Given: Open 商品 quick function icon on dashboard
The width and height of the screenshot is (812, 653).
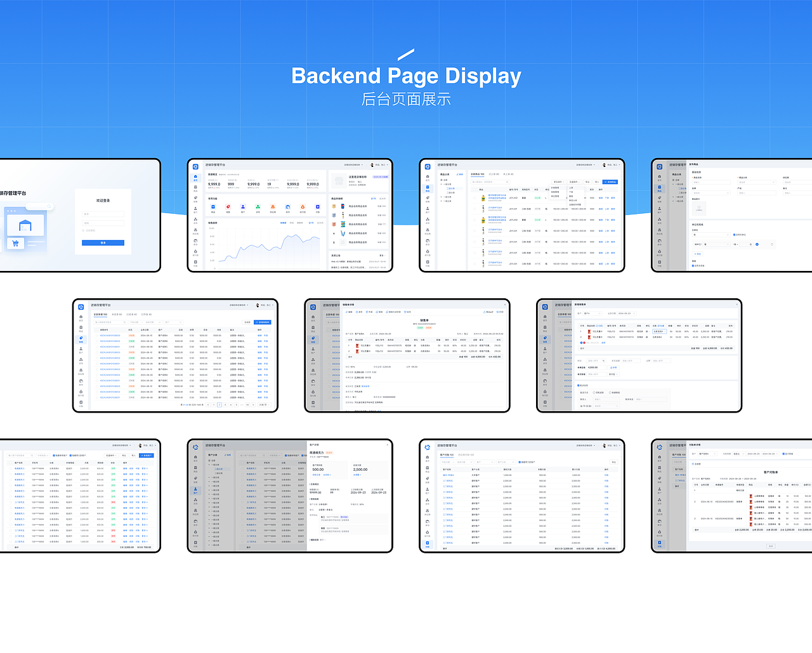Looking at the screenshot, I should pyautogui.click(x=213, y=207).
